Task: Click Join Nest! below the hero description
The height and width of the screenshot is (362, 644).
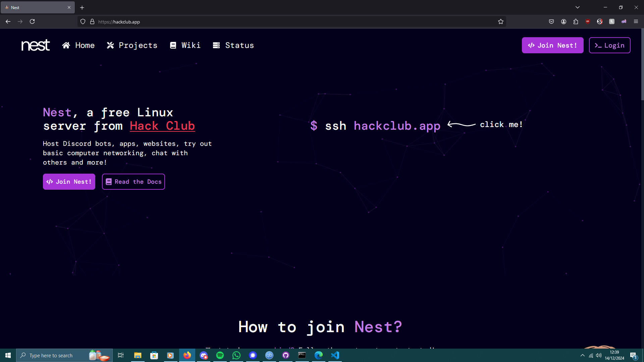Action: tap(69, 182)
